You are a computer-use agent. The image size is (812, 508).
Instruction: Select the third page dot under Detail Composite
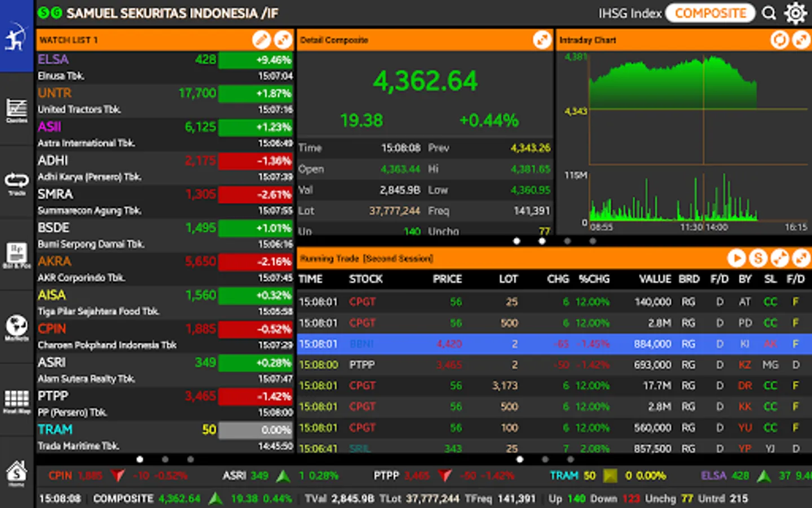coord(567,241)
